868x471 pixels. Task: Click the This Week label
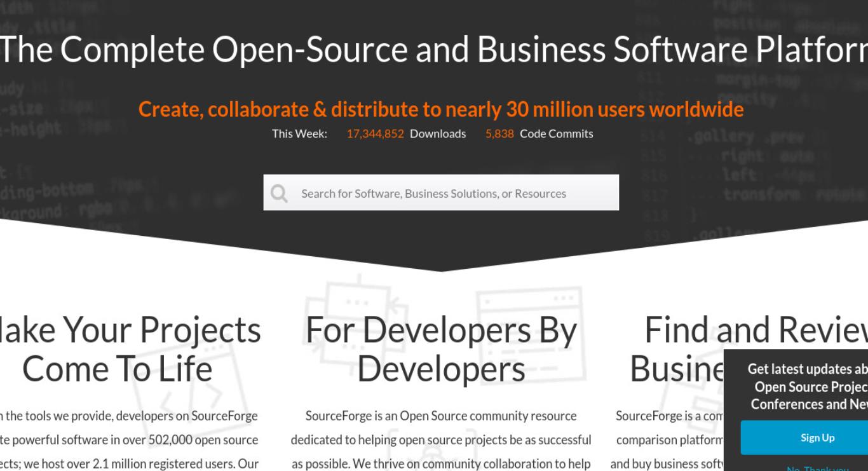point(300,133)
